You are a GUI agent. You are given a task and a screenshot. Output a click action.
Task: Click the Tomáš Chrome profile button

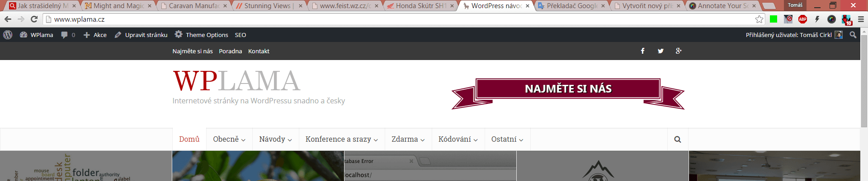point(795,5)
